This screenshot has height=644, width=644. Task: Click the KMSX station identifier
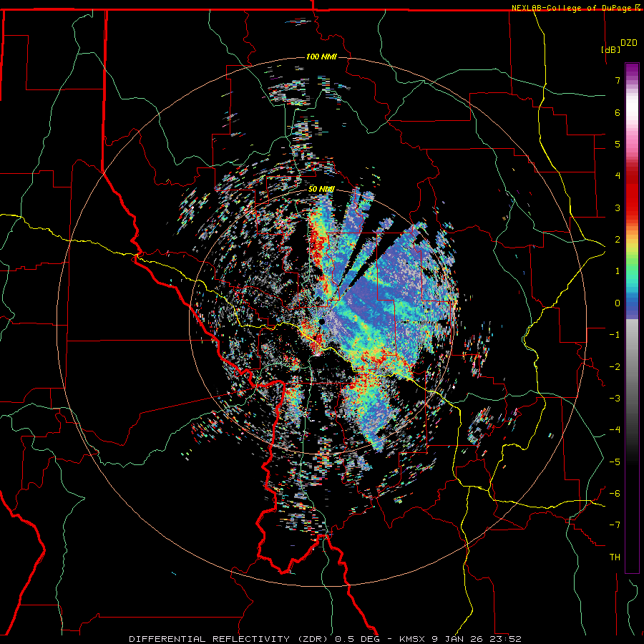[411, 639]
